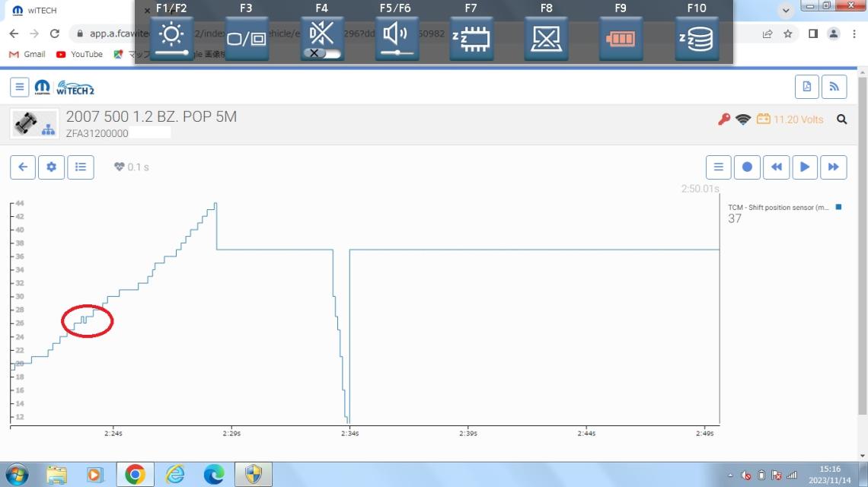Open File Explorer from taskbar
Screen dimensions: 868x487
56,475
